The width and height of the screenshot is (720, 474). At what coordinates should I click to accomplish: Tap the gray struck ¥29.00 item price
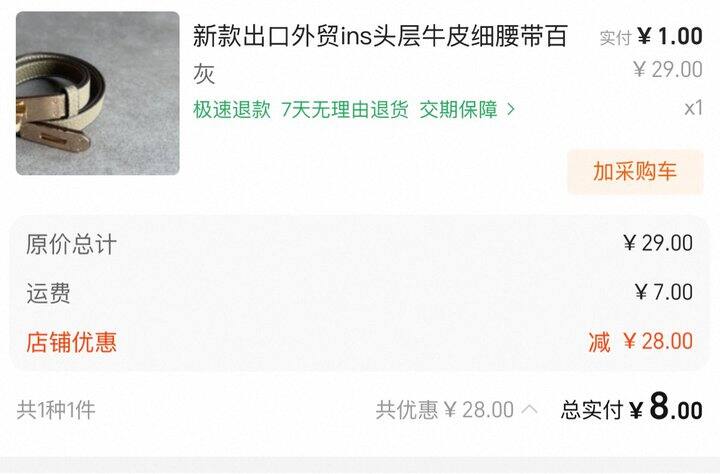coord(668,69)
